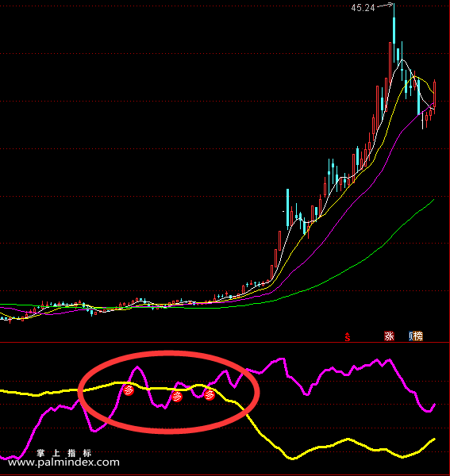This screenshot has width=450, height=476.
Task: Select the first red 多 signal marker
Action: [129, 390]
